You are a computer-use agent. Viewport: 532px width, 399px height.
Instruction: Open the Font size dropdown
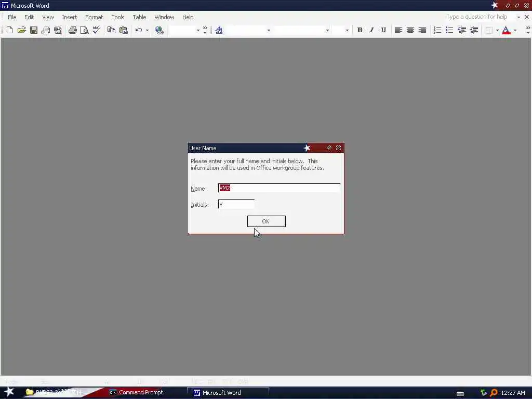pos(347,30)
